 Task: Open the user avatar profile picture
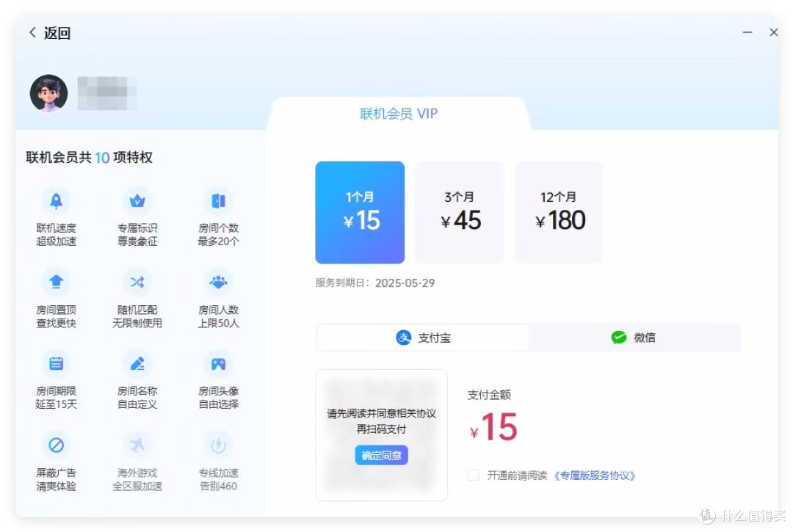(49, 93)
